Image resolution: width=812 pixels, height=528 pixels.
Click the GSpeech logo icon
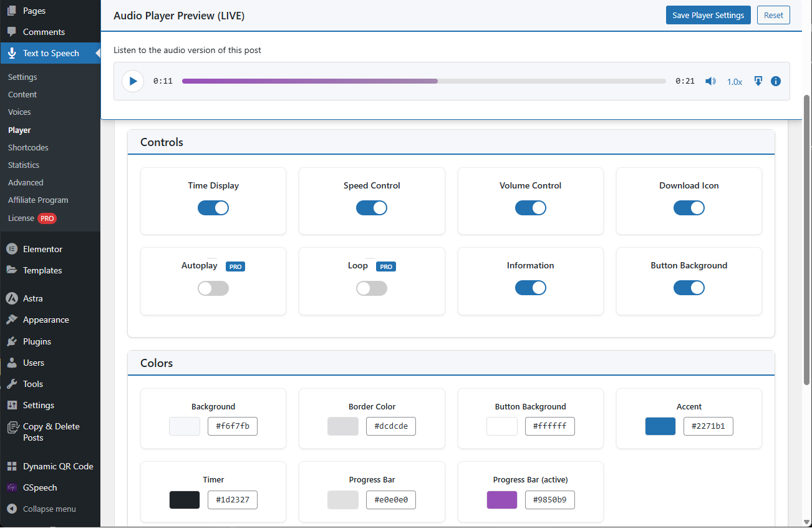(x=12, y=487)
